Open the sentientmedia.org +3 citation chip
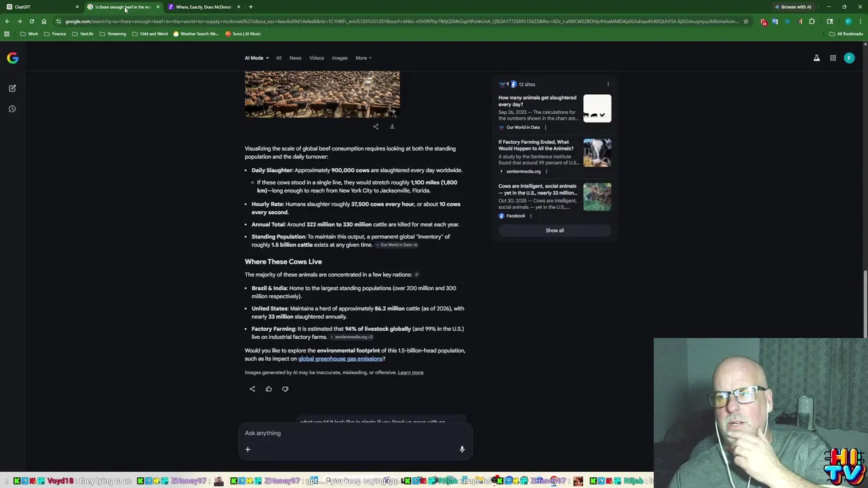The image size is (868, 488). coord(351,337)
